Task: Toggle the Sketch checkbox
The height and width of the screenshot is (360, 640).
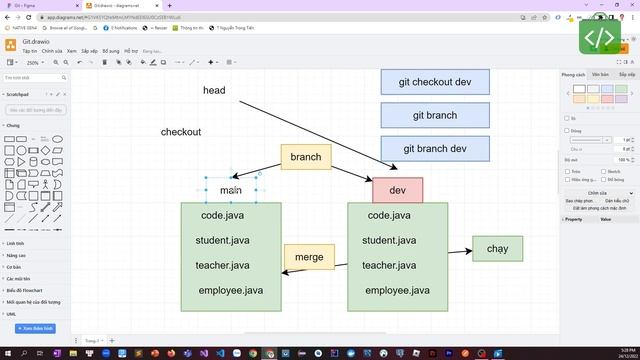Action: pyautogui.click(x=603, y=171)
